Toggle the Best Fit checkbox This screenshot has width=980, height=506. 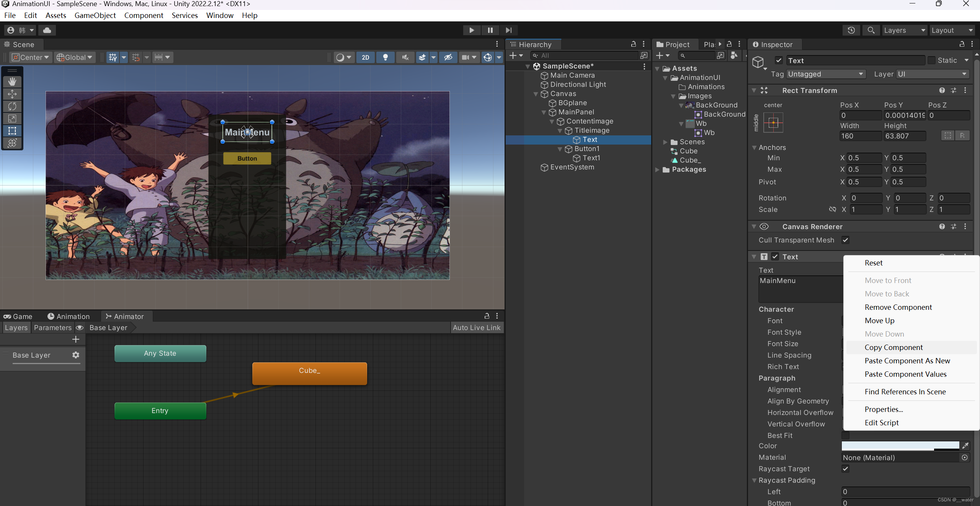coord(845,436)
